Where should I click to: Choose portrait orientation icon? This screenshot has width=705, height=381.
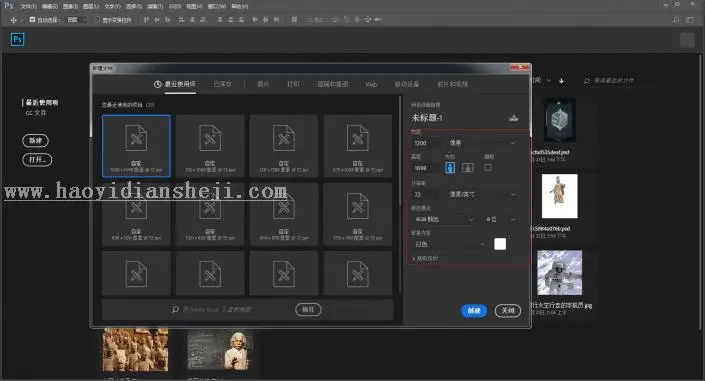(x=450, y=167)
